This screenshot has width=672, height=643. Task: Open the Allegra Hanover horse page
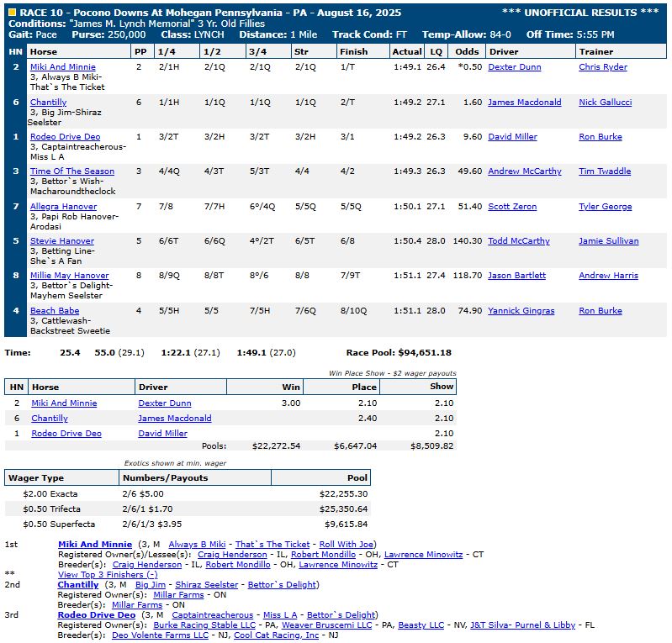[x=63, y=207]
